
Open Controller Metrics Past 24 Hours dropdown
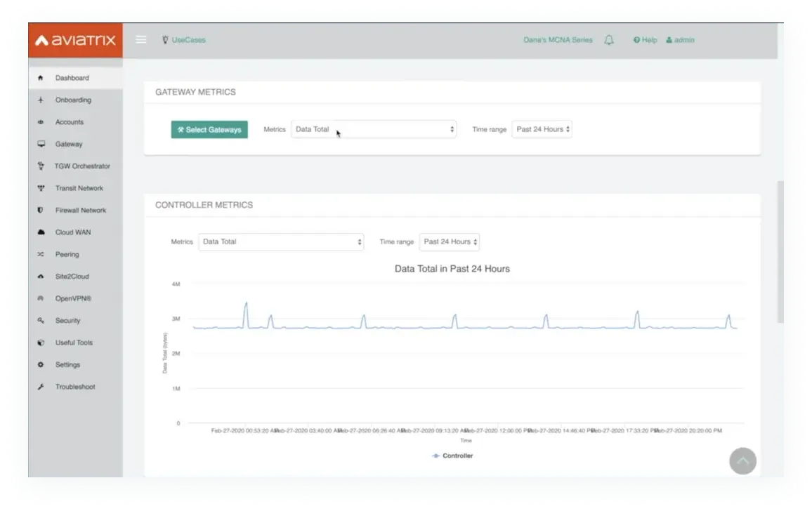click(x=449, y=241)
